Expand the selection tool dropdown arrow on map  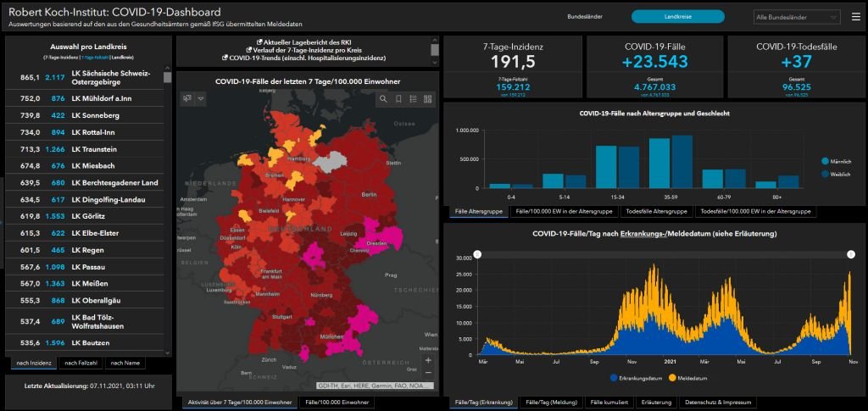point(201,98)
